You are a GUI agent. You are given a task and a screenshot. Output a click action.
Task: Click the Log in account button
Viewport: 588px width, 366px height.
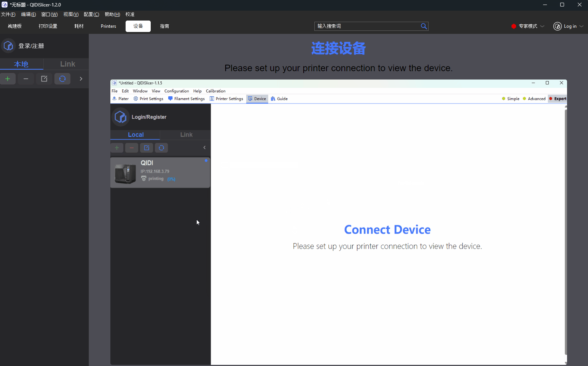565,26
